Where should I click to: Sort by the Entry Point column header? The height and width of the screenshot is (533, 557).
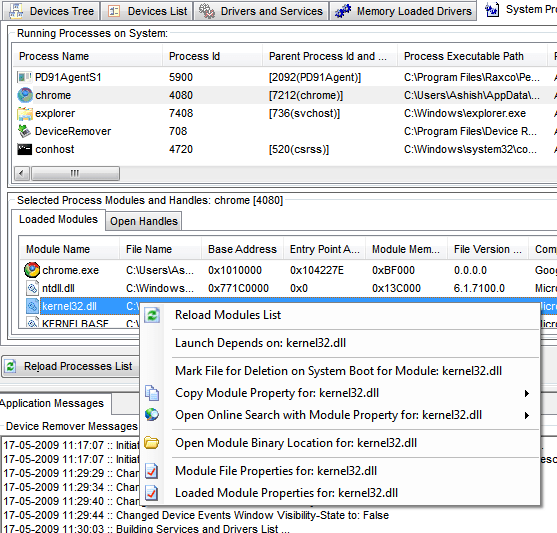tap(324, 249)
